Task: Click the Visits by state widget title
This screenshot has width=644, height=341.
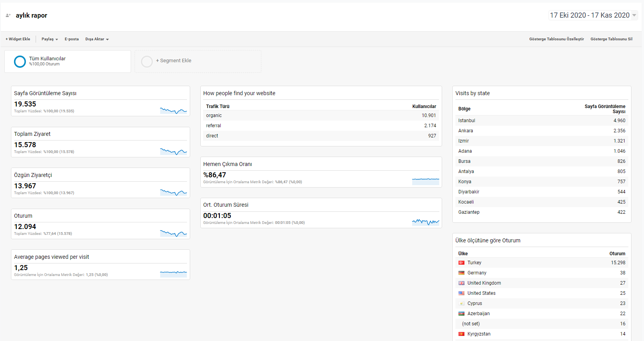Action: click(473, 93)
